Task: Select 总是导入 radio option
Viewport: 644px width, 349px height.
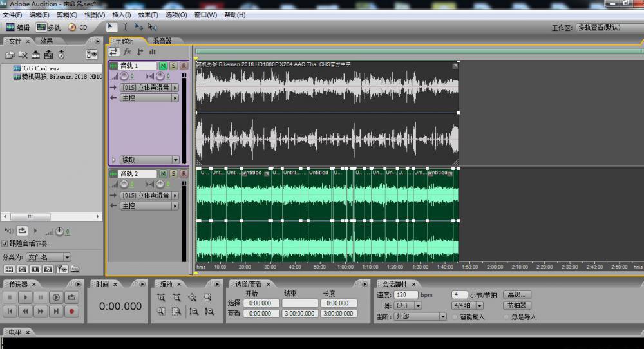Action: (x=506, y=317)
